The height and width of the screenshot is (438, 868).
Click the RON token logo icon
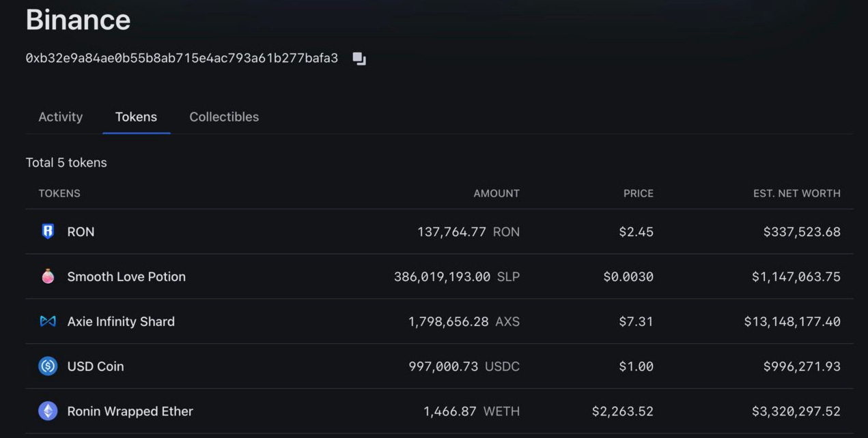[x=48, y=232]
